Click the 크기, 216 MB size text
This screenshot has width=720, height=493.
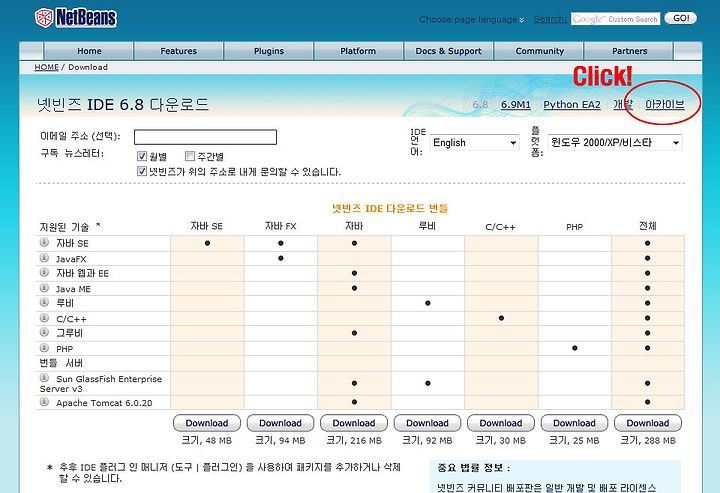[354, 440]
